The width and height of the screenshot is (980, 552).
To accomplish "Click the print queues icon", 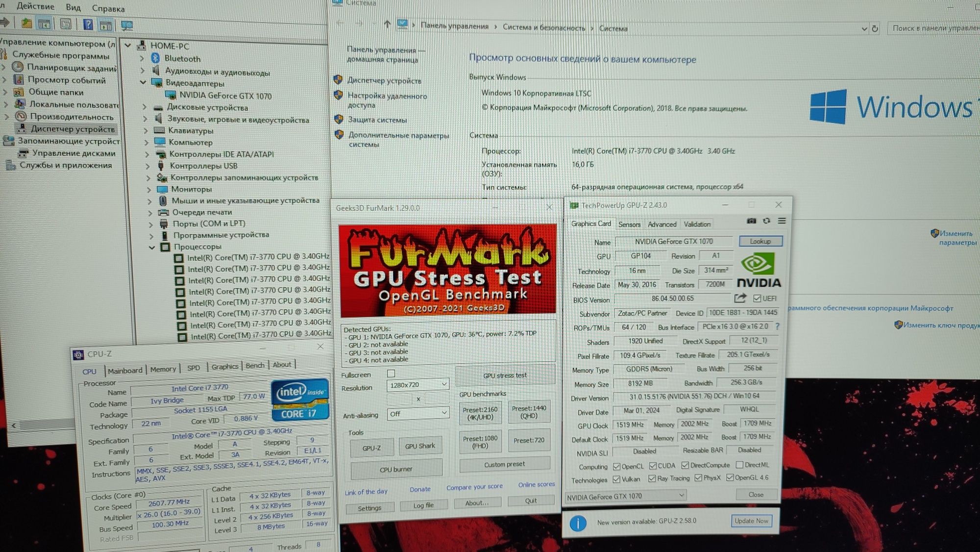I will 163,212.
